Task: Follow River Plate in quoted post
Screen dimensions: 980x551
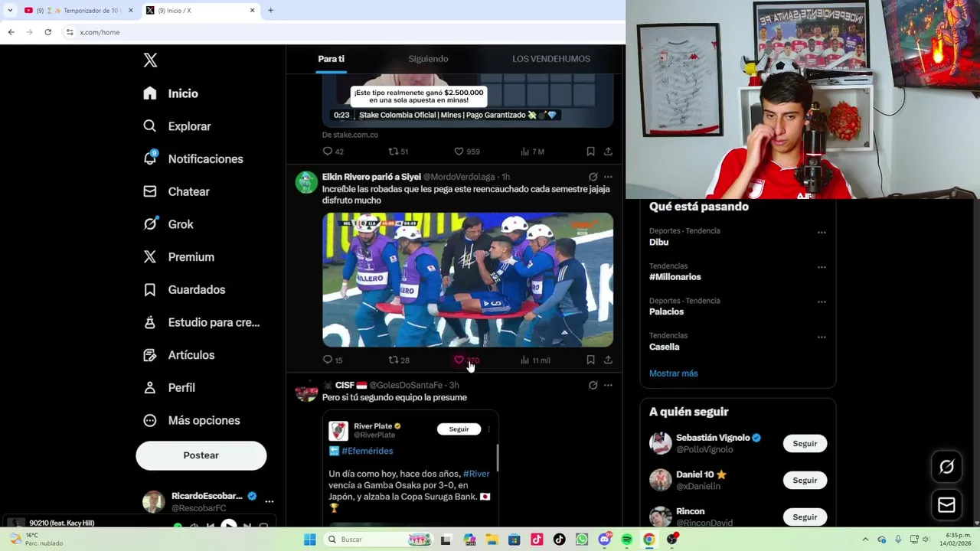Action: point(459,429)
